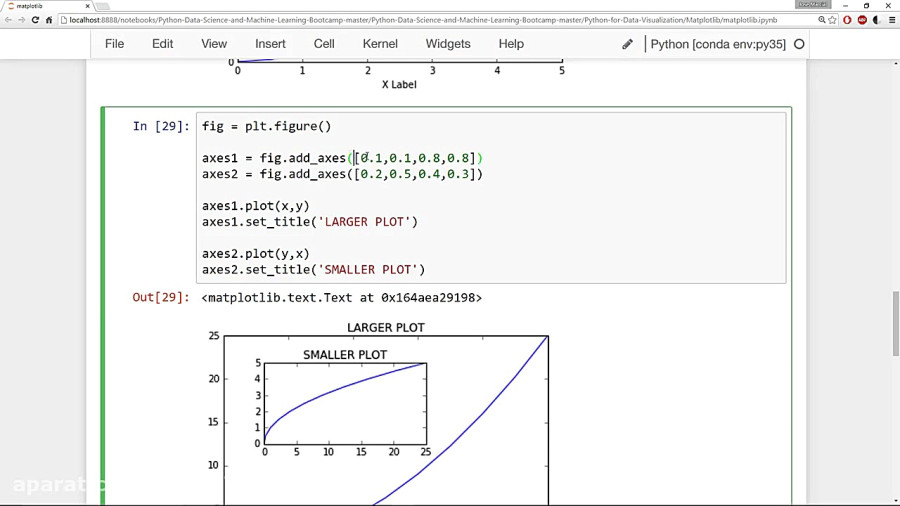Click the axes2 add_axes code line
This screenshot has width=900, height=506.
[x=342, y=174]
